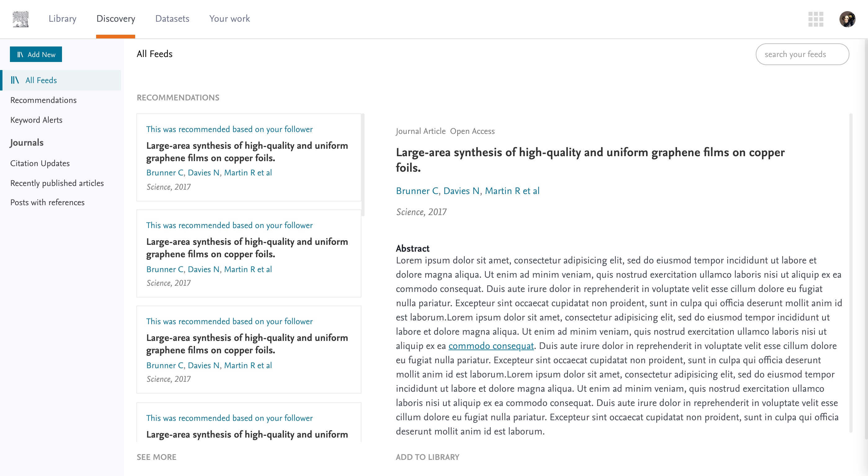868x476 pixels.
Task: Click SEE MORE below recommendations
Action: tap(156, 457)
